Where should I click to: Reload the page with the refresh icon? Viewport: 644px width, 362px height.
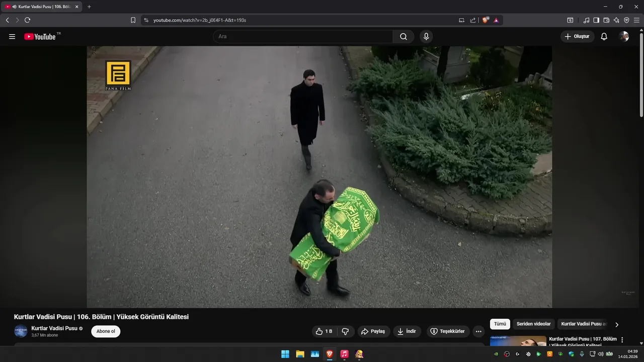27,20
